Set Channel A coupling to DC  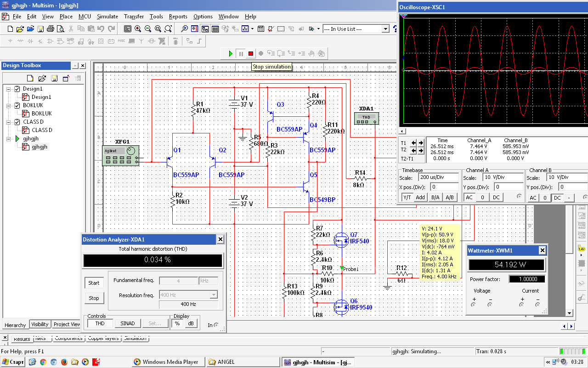point(496,197)
